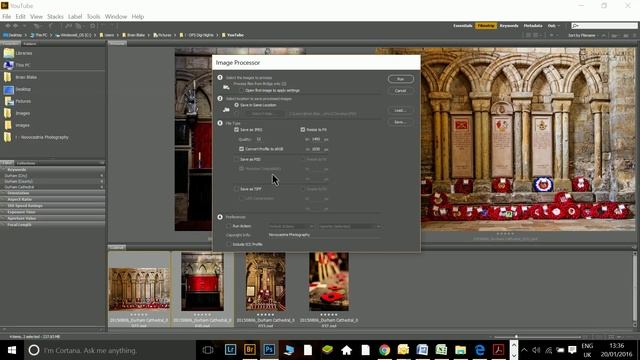Switch to the Keywords workspace

[x=509, y=26]
